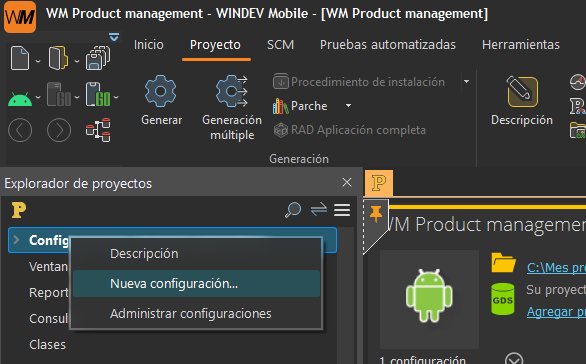This screenshot has height=364, width=586.
Task: Click the navigate forward circle arrow
Action: pos(59,130)
